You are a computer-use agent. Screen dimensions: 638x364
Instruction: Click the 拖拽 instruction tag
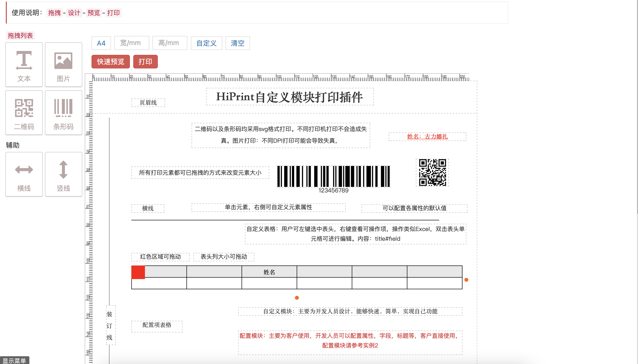click(54, 13)
